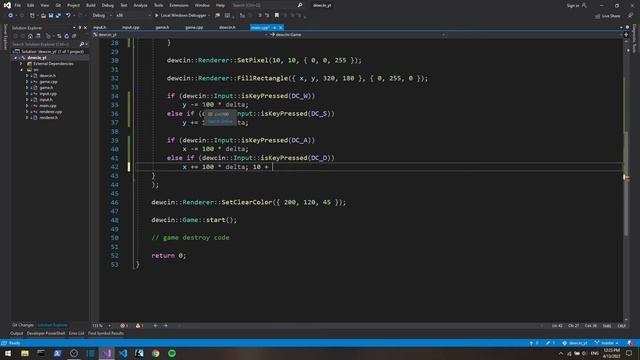Collapse the src folder node
The width and height of the screenshot is (640, 360).
pos(21,70)
